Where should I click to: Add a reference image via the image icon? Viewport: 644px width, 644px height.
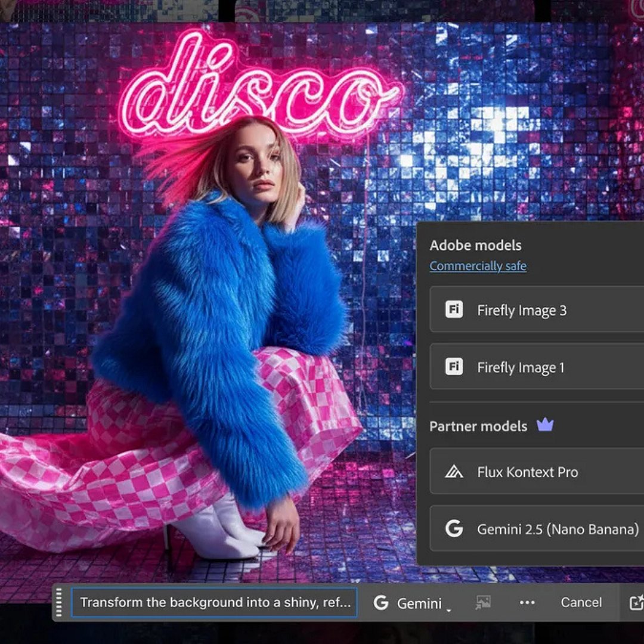(482, 602)
